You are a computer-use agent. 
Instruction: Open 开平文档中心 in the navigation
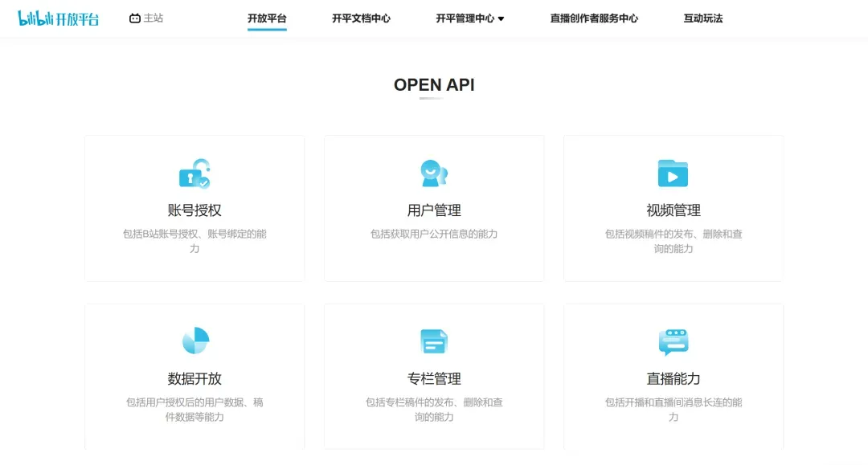361,18
